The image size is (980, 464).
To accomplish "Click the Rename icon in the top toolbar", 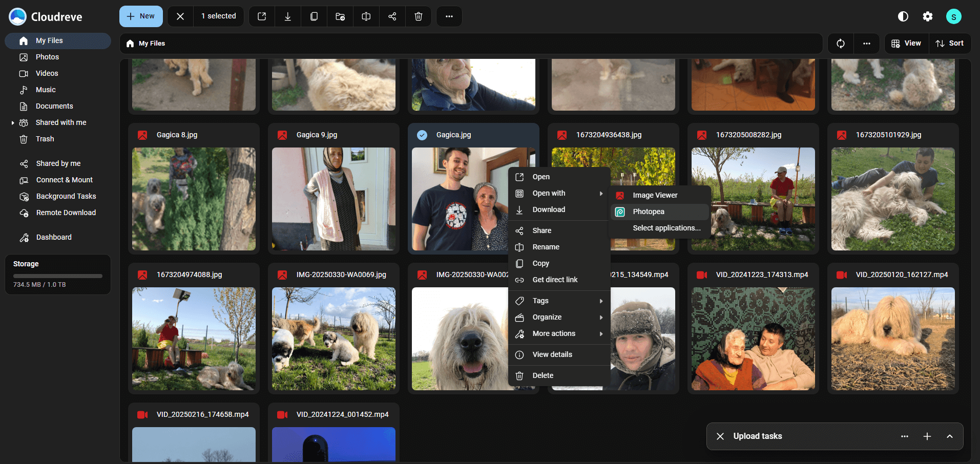I will 366,16.
